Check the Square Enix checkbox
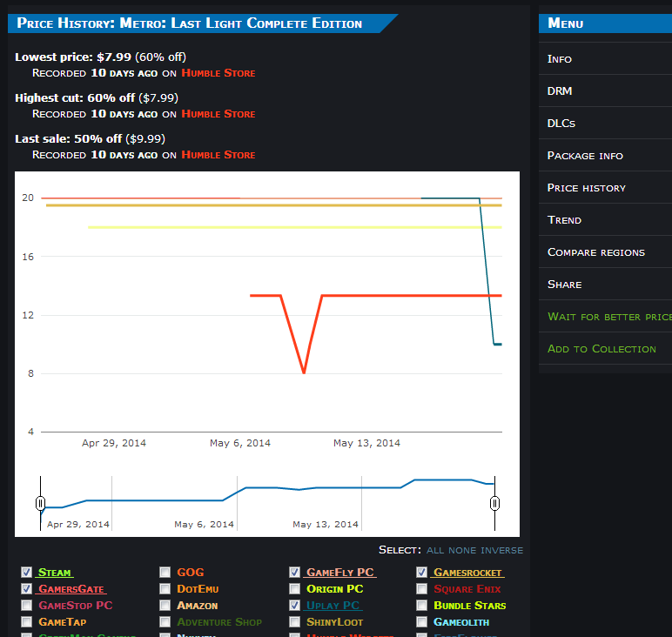This screenshot has height=637, width=672. click(x=421, y=589)
